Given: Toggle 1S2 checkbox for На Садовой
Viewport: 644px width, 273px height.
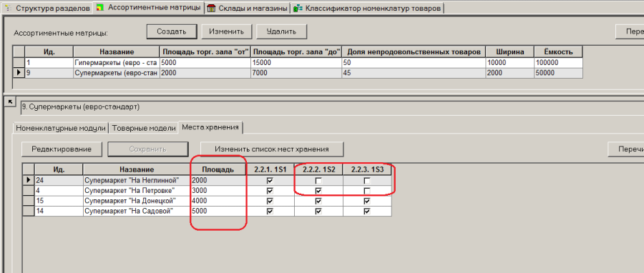Looking at the screenshot, I should click(x=318, y=211).
